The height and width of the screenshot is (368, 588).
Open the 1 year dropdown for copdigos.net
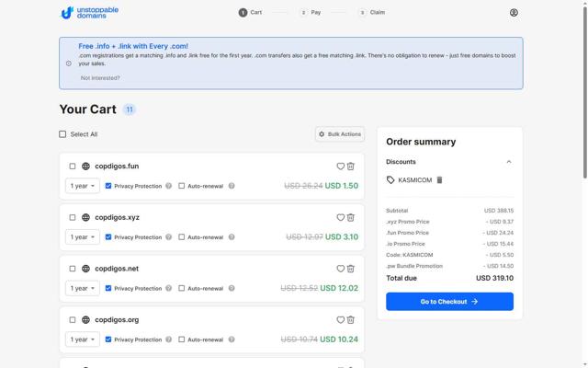coord(83,288)
